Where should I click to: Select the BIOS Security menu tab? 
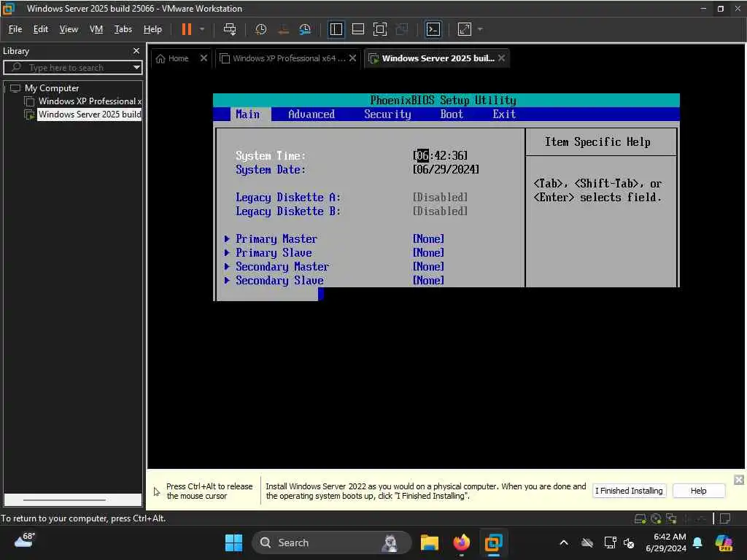[387, 114]
